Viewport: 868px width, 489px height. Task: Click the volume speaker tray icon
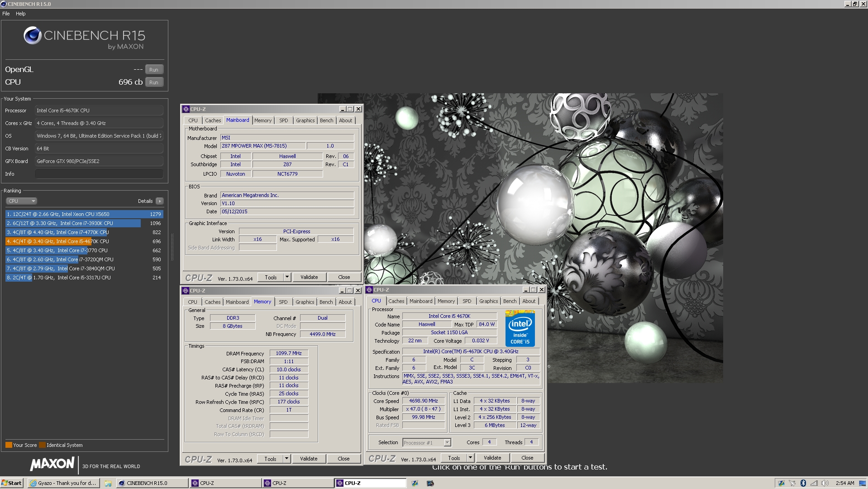pos(825,483)
